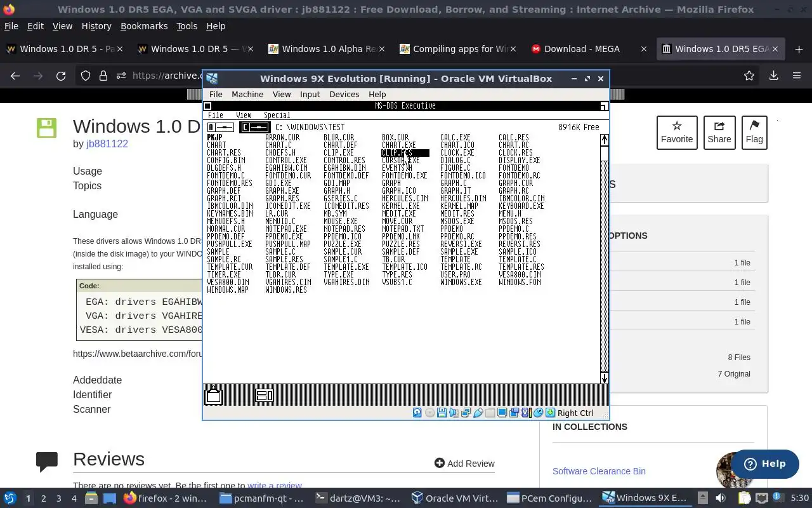Viewport: 812px width, 508px height.
Task: Open Firefox Tools menu
Action: click(187, 26)
